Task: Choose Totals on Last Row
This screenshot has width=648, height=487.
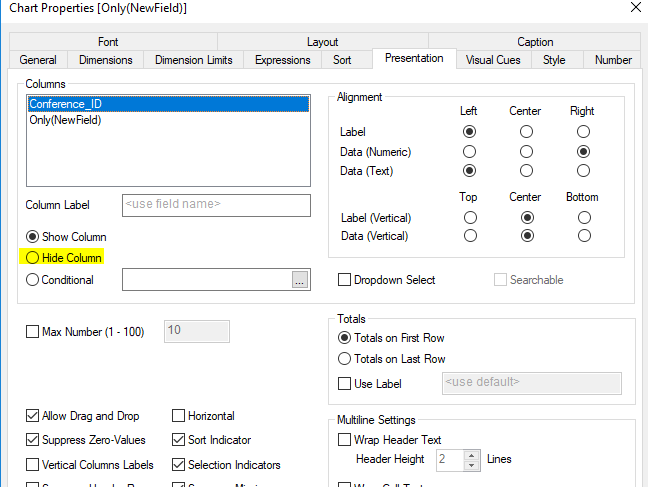Action: point(345,359)
